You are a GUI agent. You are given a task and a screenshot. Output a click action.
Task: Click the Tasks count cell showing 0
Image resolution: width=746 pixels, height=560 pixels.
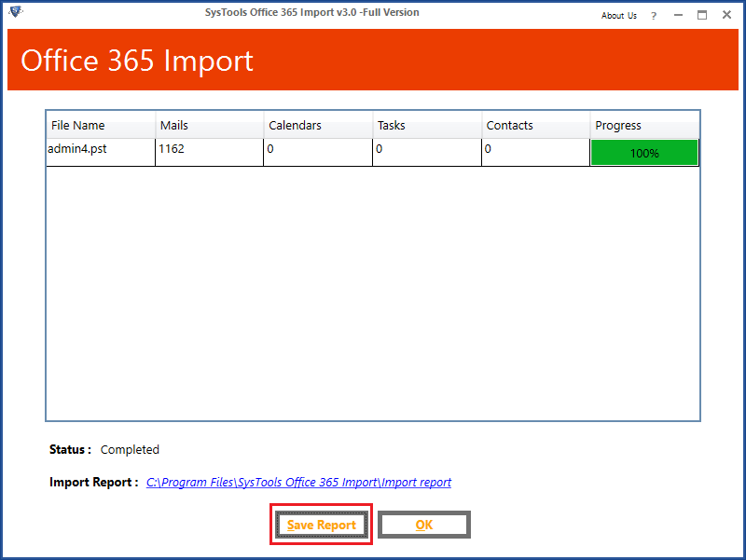coord(427,152)
